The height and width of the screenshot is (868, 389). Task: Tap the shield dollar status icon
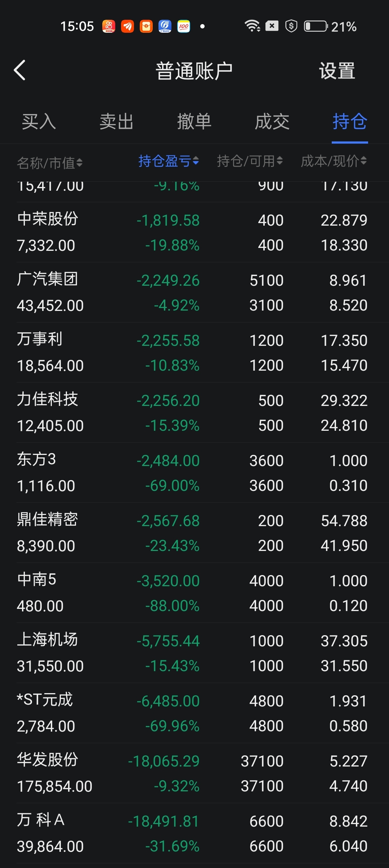pyautogui.click(x=291, y=26)
